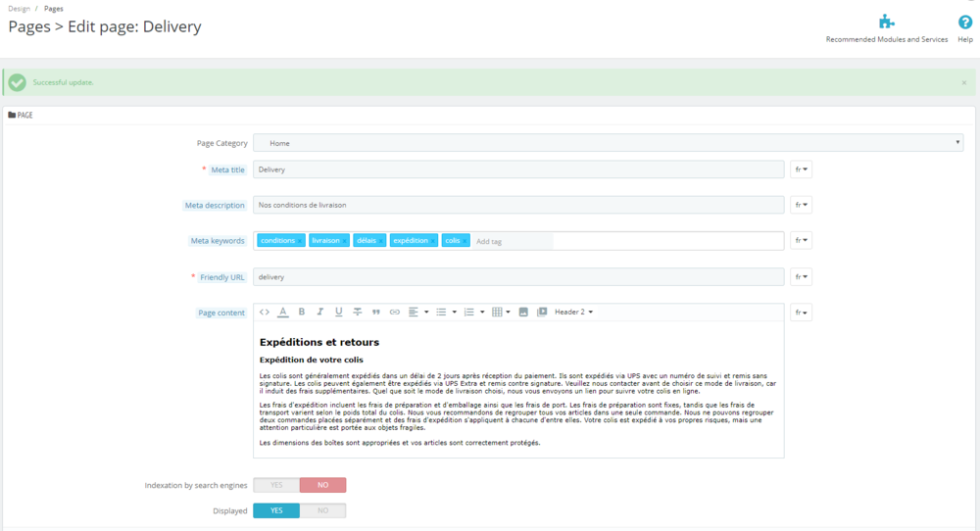Click the bullet list icon
Image resolution: width=980 pixels, height=531 pixels.
441,312
